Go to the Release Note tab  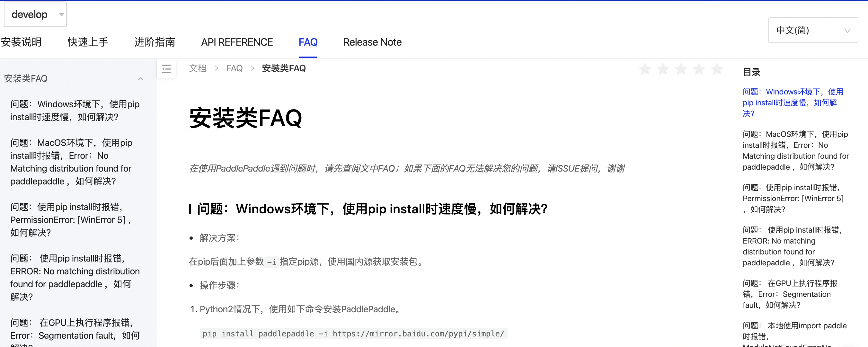pyautogui.click(x=372, y=42)
